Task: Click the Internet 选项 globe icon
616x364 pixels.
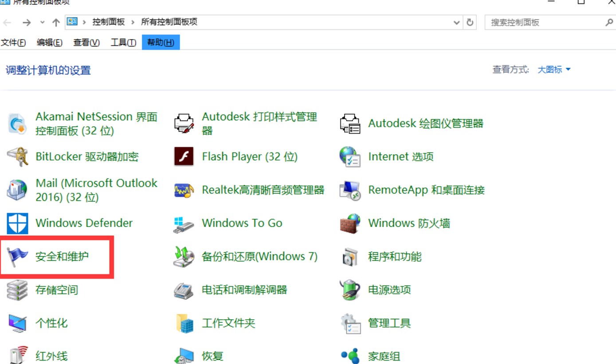Action: (350, 157)
